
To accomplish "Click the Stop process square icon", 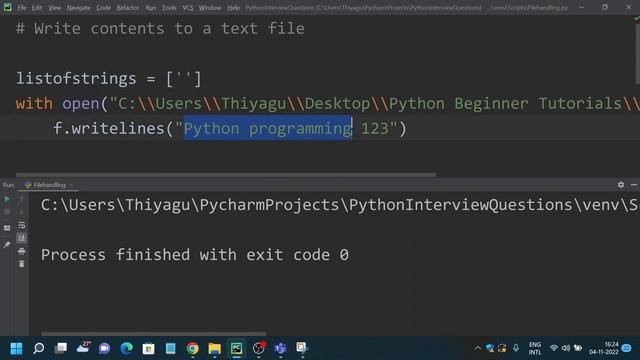I will click(x=7, y=212).
